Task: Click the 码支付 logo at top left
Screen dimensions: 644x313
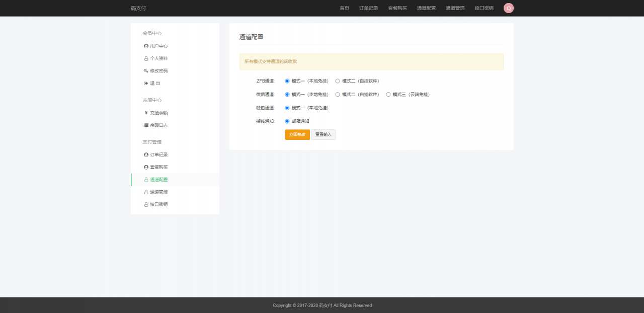Action: tap(139, 8)
